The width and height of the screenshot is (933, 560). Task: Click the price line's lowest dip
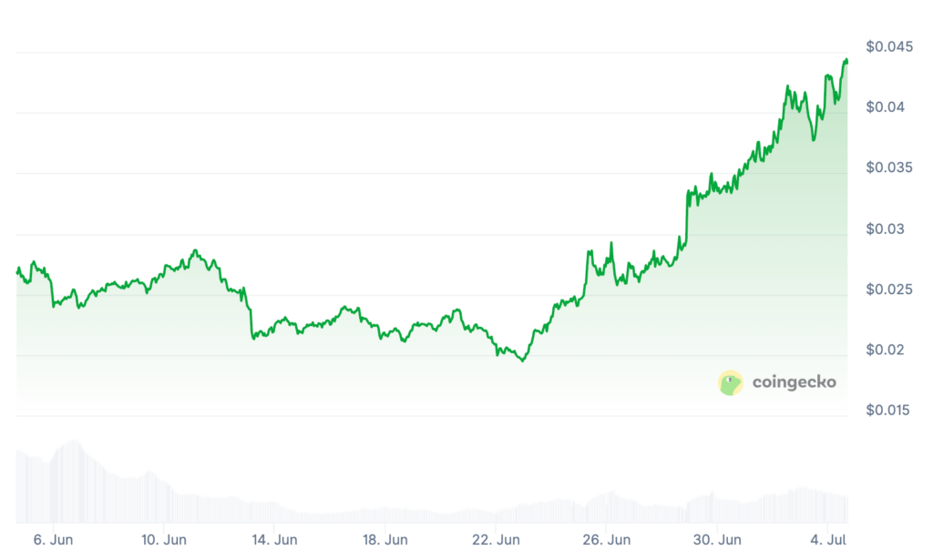(x=522, y=361)
